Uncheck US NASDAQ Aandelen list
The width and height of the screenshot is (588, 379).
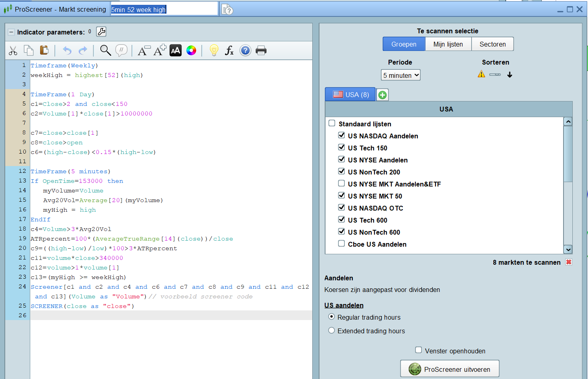(342, 136)
